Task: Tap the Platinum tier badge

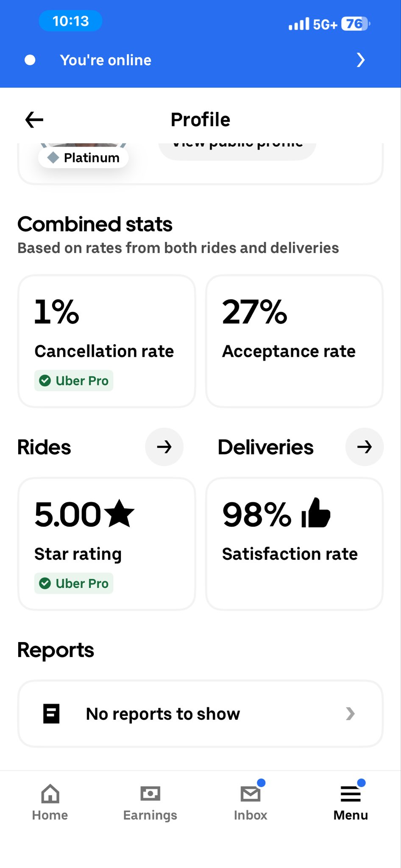Action: [x=84, y=158]
